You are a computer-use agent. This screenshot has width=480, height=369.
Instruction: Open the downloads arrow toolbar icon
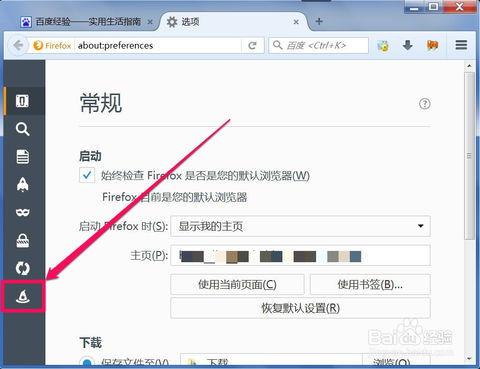pyautogui.click(x=407, y=45)
